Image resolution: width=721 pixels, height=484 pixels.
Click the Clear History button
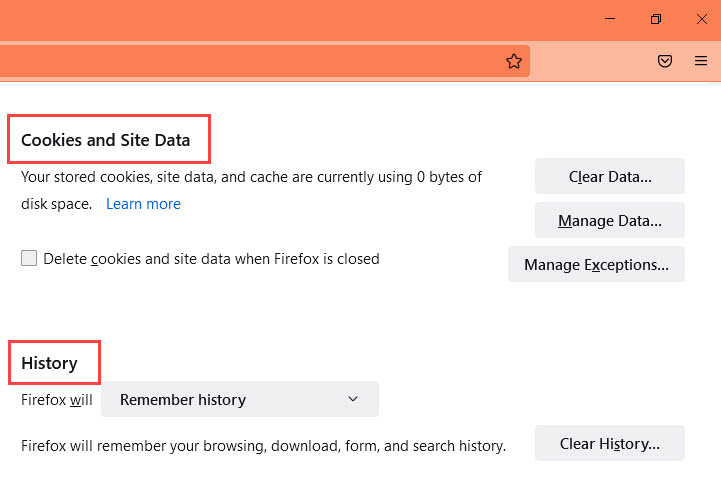click(x=610, y=444)
